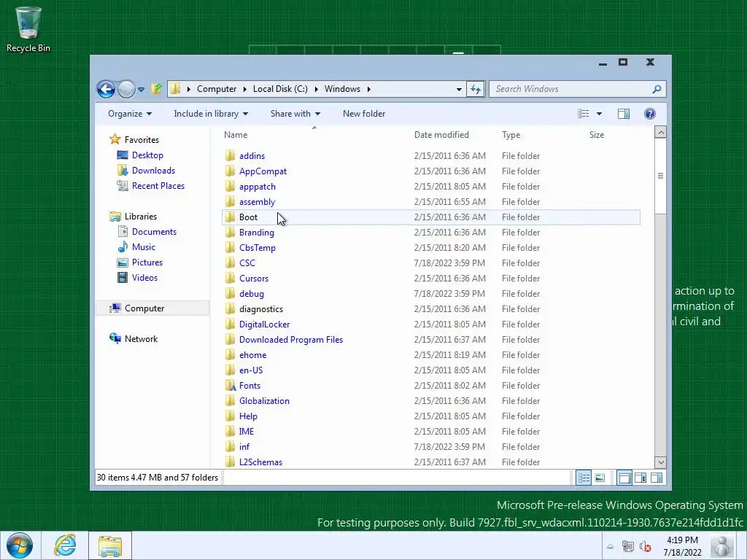747x560 pixels.
Task: Open Recent Places under Favorites
Action: (x=158, y=186)
